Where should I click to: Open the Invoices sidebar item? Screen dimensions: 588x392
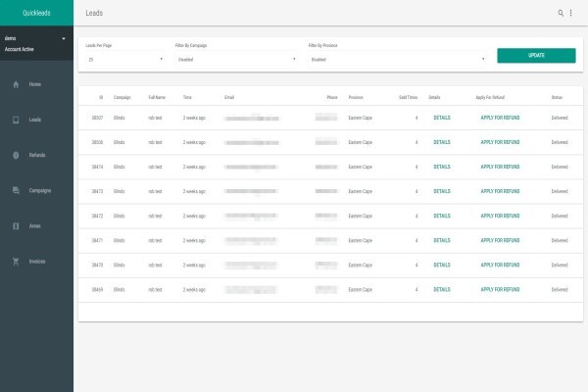click(x=37, y=262)
